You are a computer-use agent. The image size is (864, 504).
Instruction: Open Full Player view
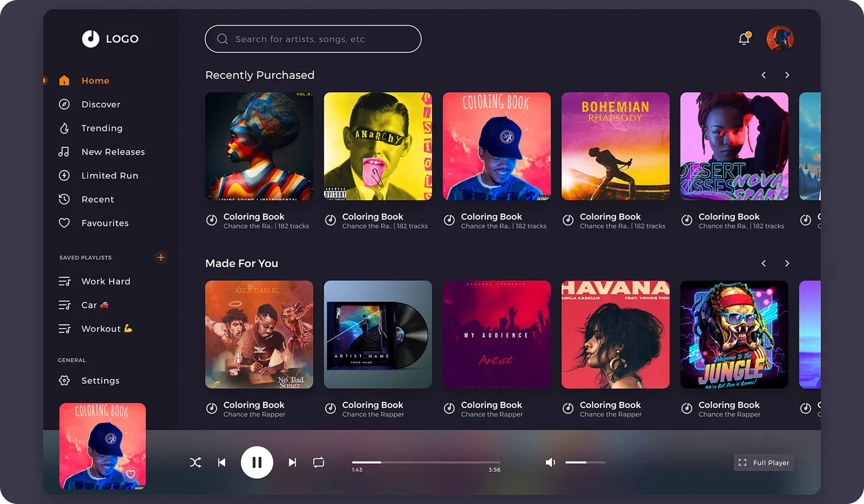click(763, 462)
